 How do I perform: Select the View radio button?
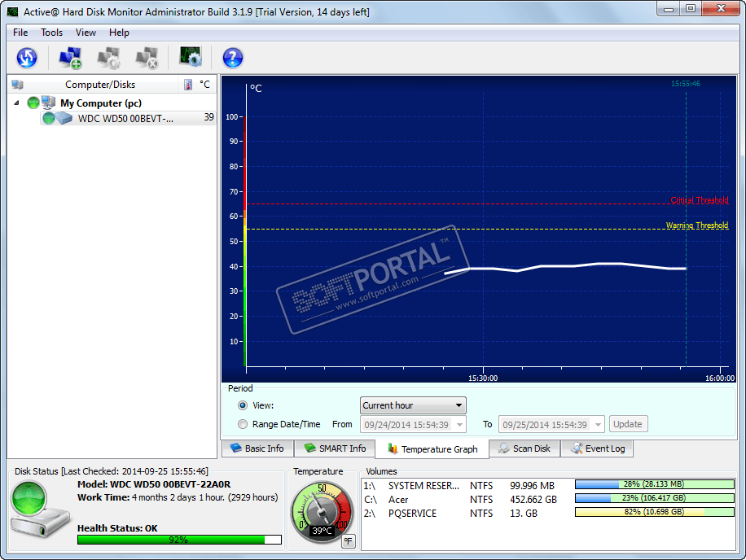[x=243, y=405]
